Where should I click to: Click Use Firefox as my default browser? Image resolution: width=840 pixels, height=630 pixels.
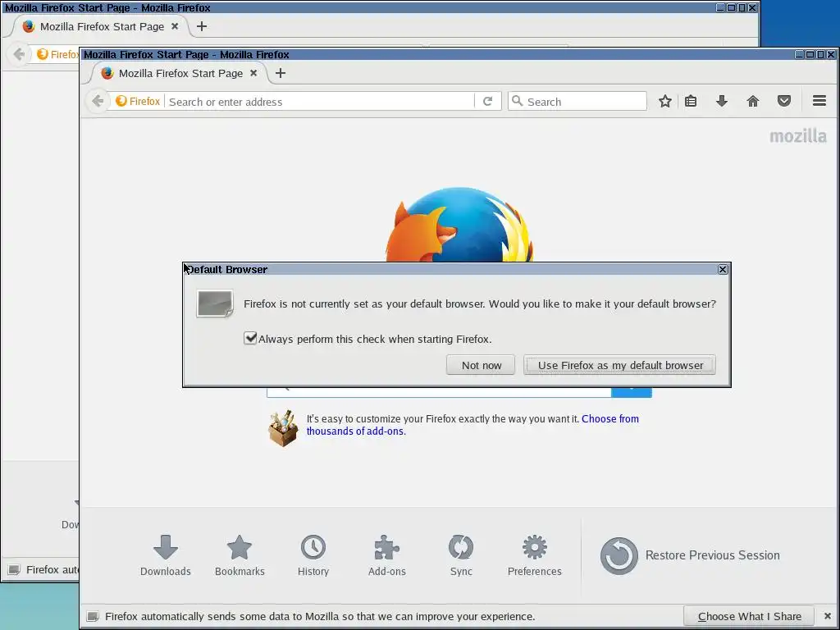click(x=620, y=365)
